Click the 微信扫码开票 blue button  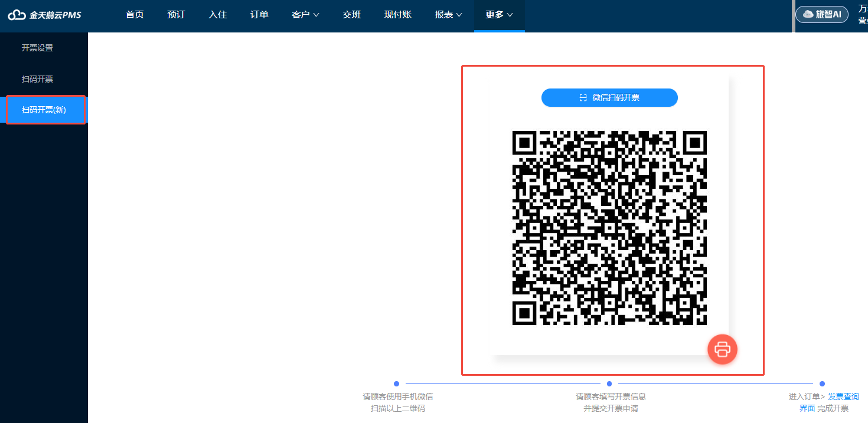(609, 97)
